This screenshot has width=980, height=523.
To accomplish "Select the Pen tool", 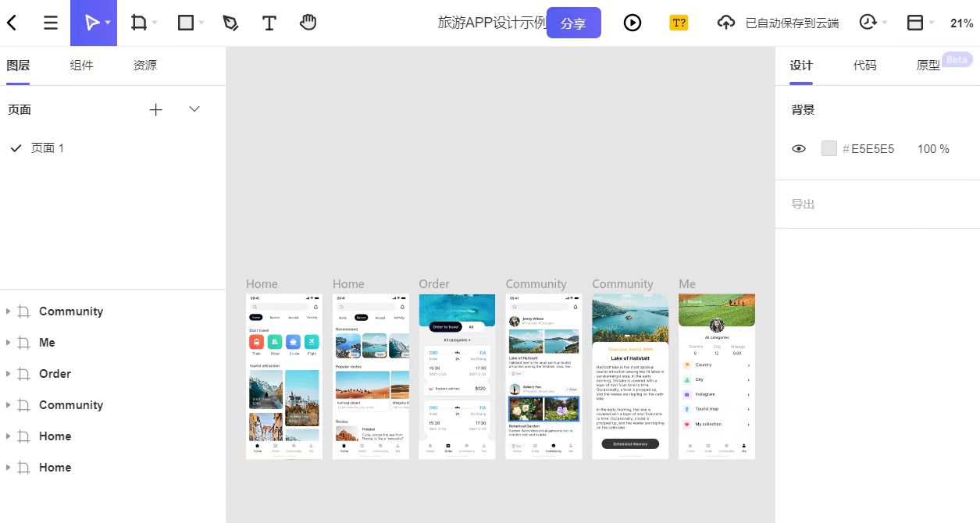I will coord(230,23).
